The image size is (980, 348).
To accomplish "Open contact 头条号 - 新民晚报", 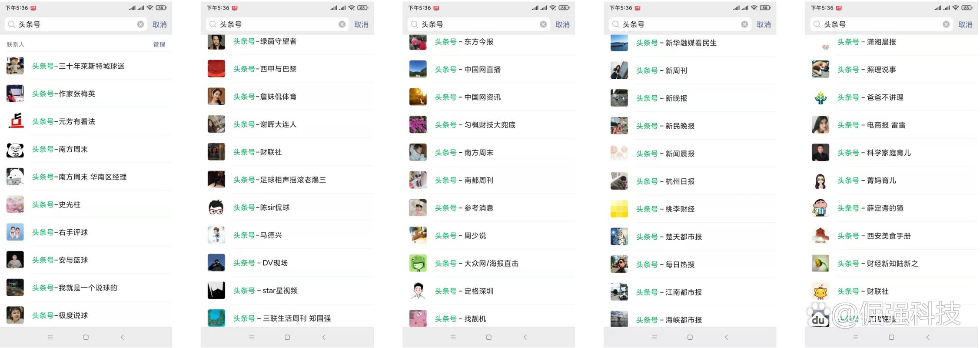I will tap(690, 126).
